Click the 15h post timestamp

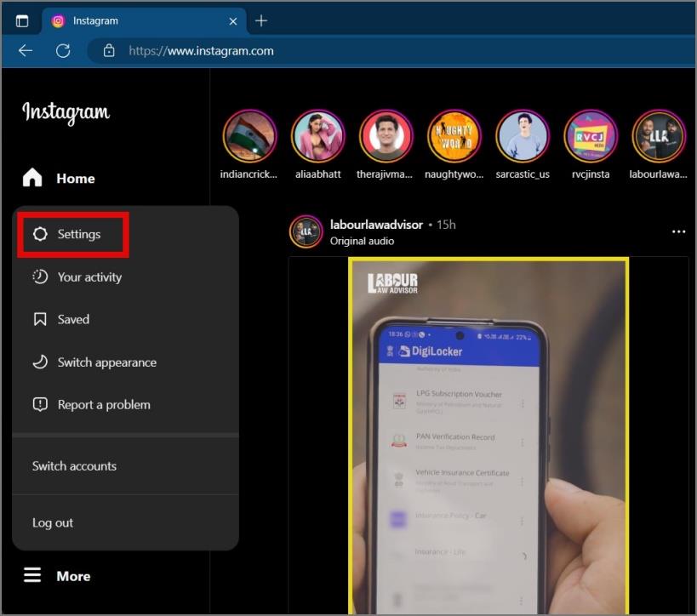446,225
